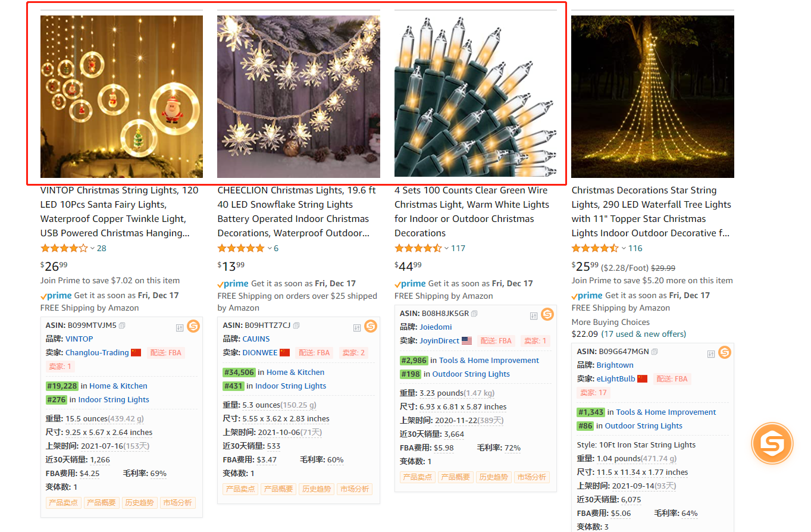Viewport: 811px width, 532px height.
Task: Click settings slider icon in Brightown panel
Action: 710,354
